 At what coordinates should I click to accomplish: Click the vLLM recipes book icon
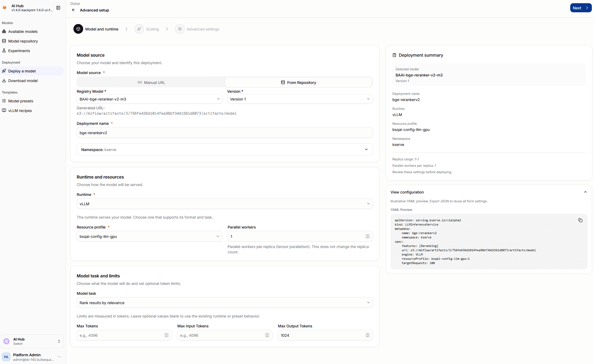pyautogui.click(x=4, y=110)
